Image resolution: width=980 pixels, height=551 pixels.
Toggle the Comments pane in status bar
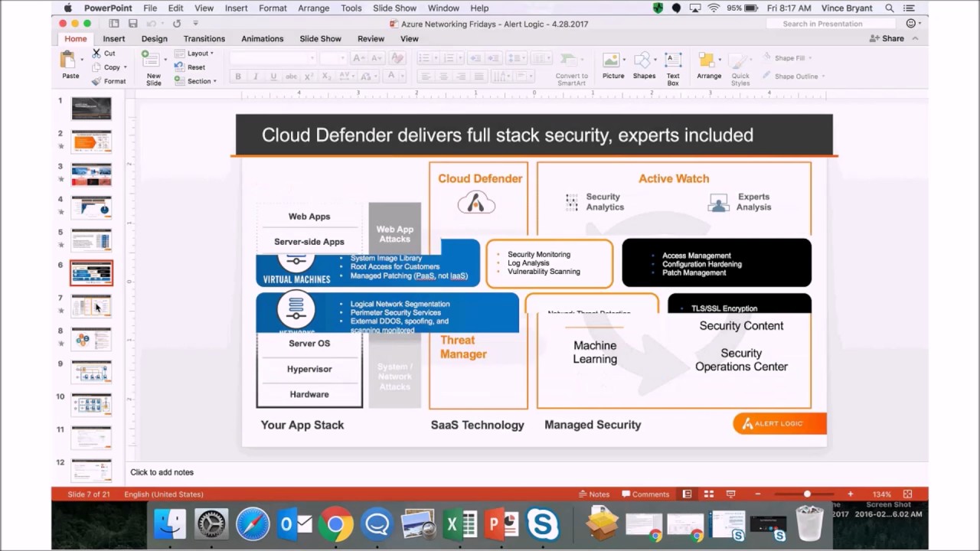coord(645,494)
